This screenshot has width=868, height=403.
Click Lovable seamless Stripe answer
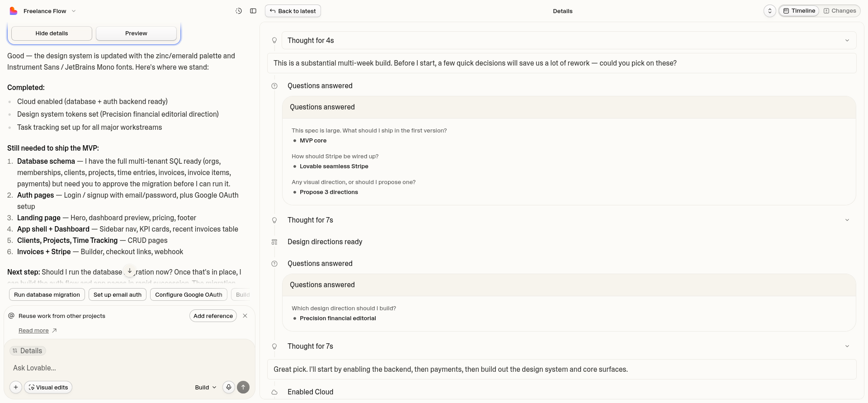(x=334, y=166)
